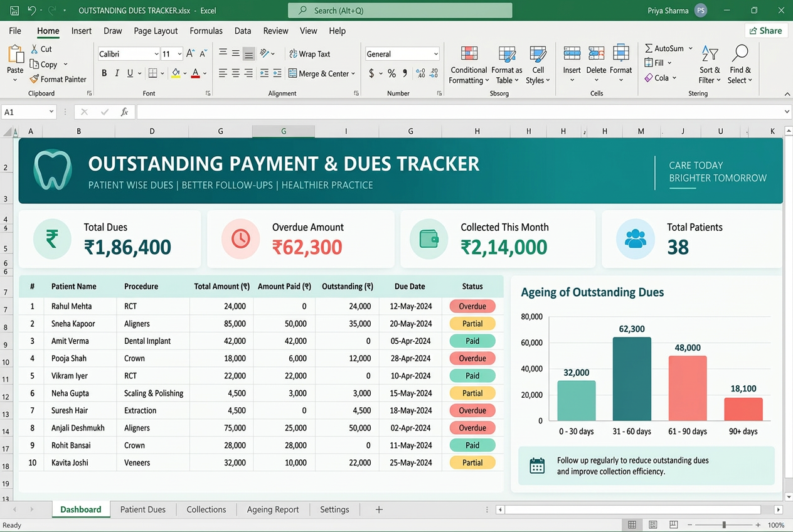
Task: Save the workbook with the title bar icon
Action: (14, 11)
